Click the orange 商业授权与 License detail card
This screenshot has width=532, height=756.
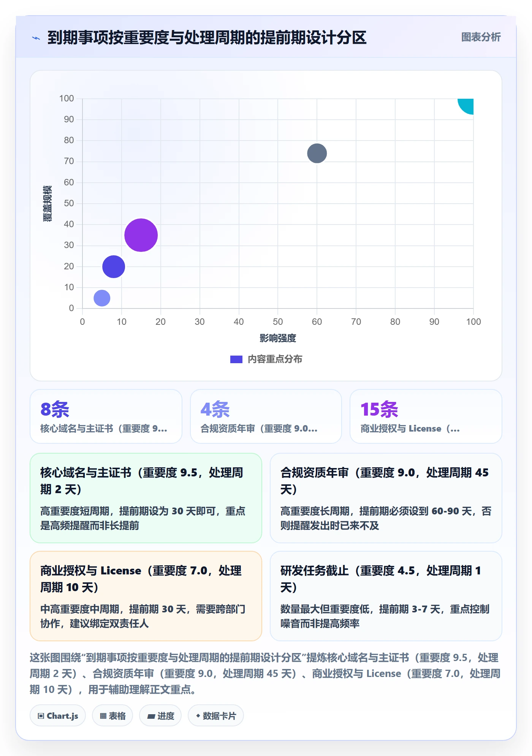(146, 596)
